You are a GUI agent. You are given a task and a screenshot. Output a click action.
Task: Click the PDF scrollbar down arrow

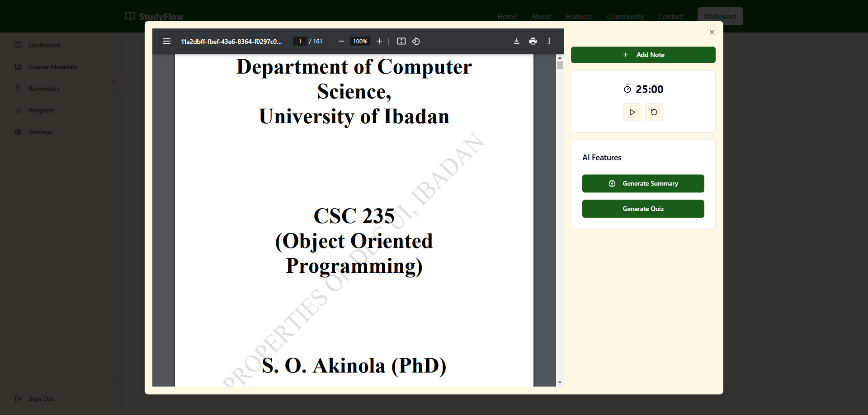[560, 382]
